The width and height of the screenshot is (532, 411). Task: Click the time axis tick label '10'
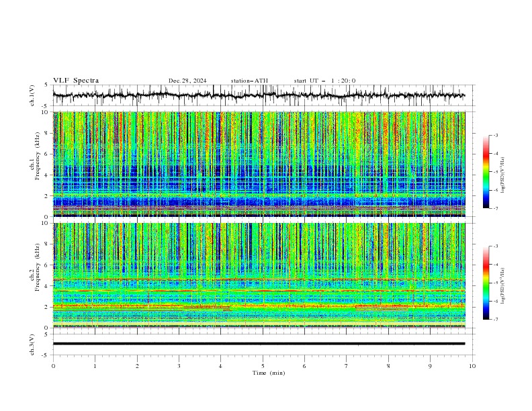tap(472, 366)
